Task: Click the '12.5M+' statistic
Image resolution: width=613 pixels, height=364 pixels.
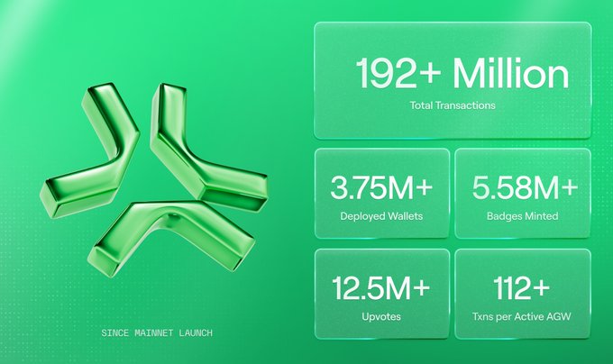Action: (x=380, y=288)
